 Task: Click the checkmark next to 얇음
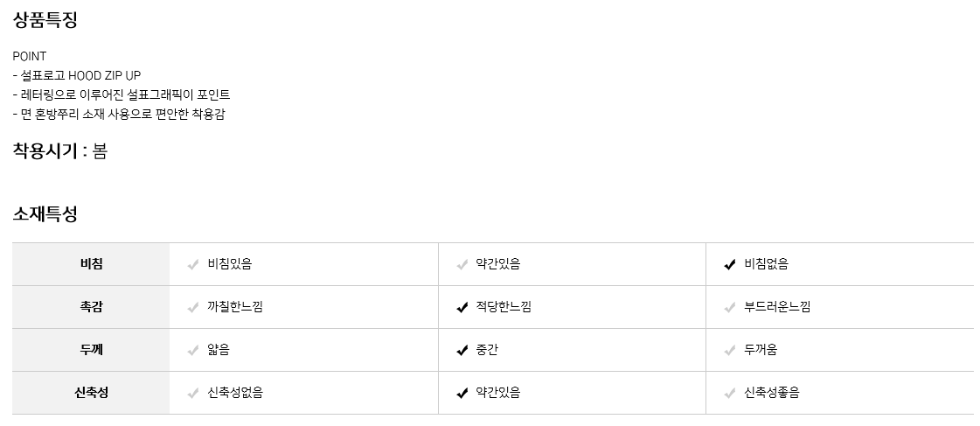193,350
